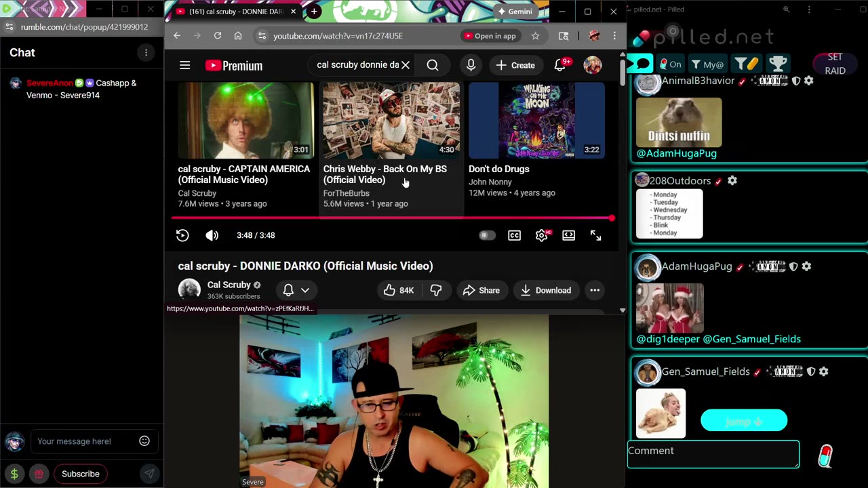The height and width of the screenshot is (488, 868).
Task: Open the Rumble Chat options menu
Action: click(x=146, y=52)
